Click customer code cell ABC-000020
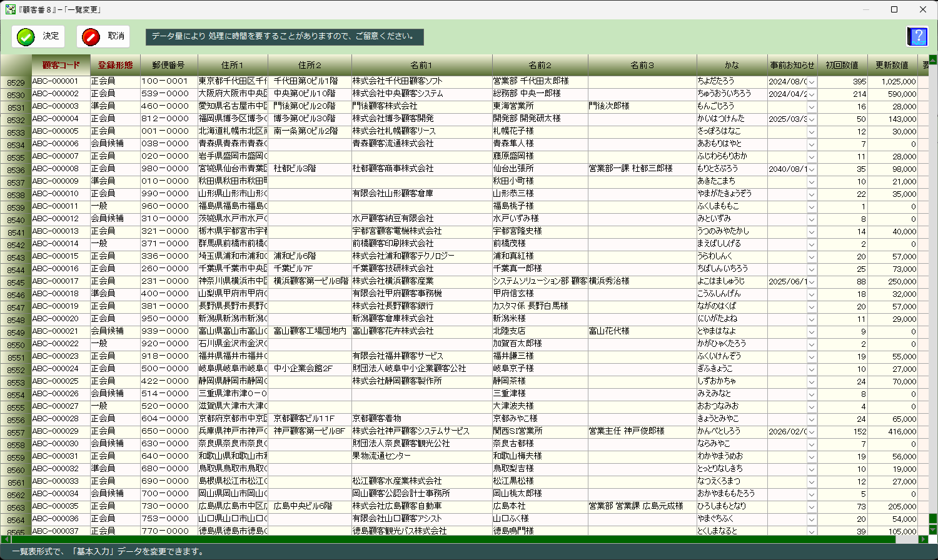The width and height of the screenshot is (938, 560). (x=61, y=319)
